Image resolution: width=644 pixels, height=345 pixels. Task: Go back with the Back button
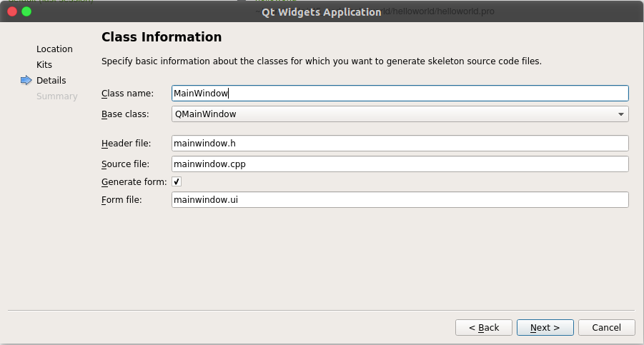pyautogui.click(x=484, y=327)
